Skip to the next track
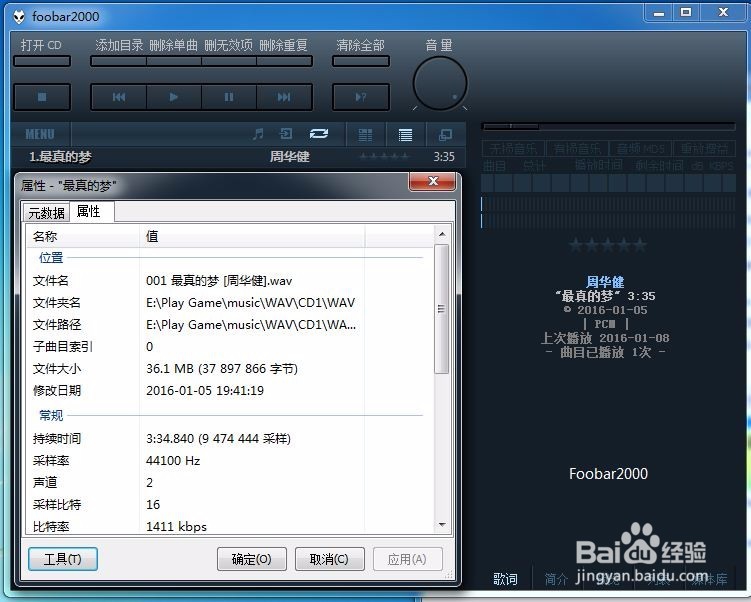The width and height of the screenshot is (751, 602). tap(284, 97)
